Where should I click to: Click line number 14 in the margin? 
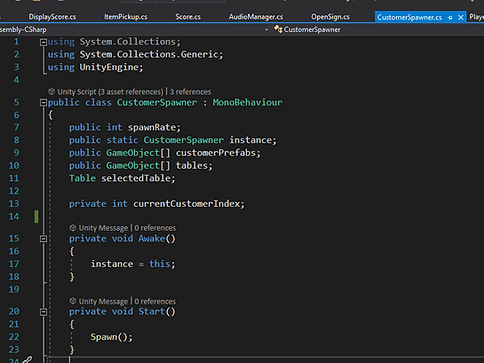[14, 216]
